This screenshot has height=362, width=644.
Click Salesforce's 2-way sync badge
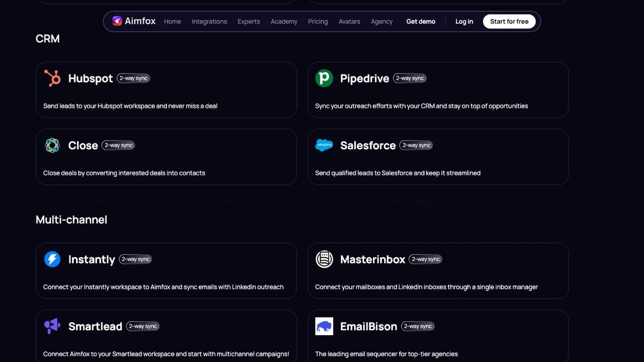pyautogui.click(x=416, y=145)
